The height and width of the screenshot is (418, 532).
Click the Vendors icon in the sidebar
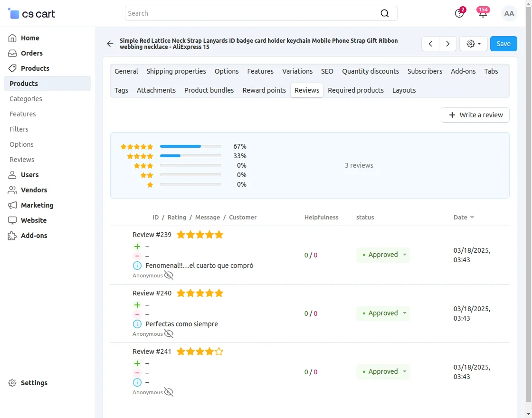11,190
